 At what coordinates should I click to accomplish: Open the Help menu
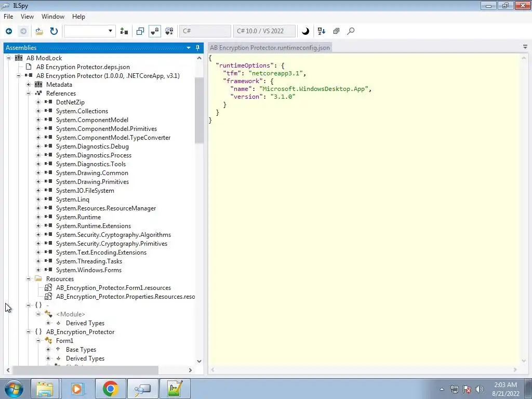point(78,17)
